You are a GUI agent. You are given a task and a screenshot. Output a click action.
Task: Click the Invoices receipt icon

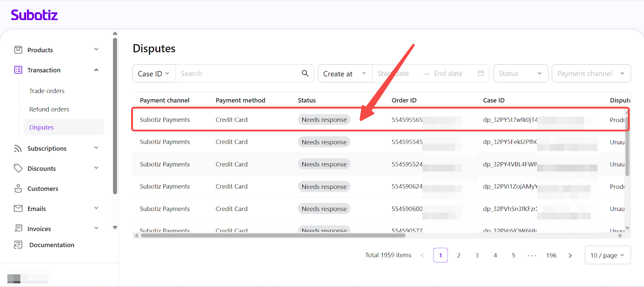coord(18,228)
